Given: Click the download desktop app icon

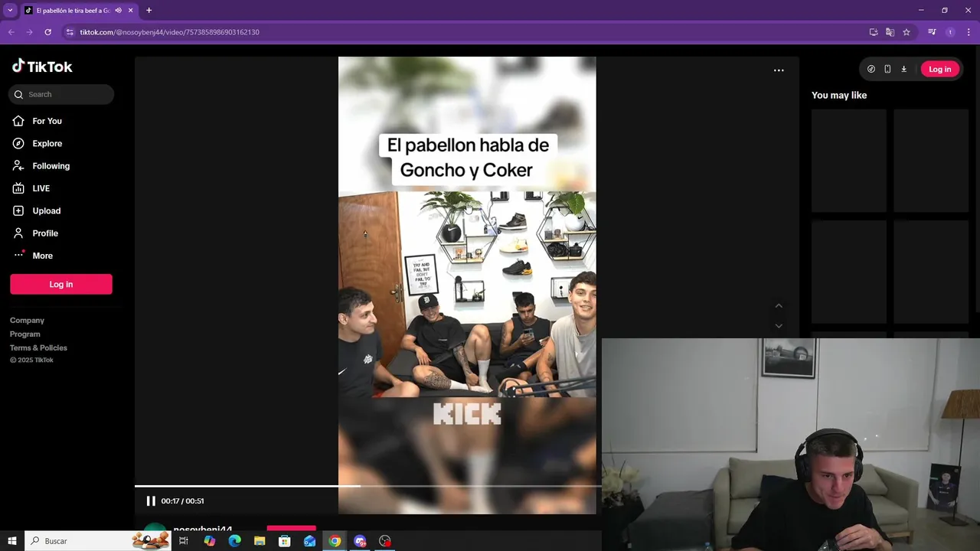Looking at the screenshot, I should tap(903, 69).
